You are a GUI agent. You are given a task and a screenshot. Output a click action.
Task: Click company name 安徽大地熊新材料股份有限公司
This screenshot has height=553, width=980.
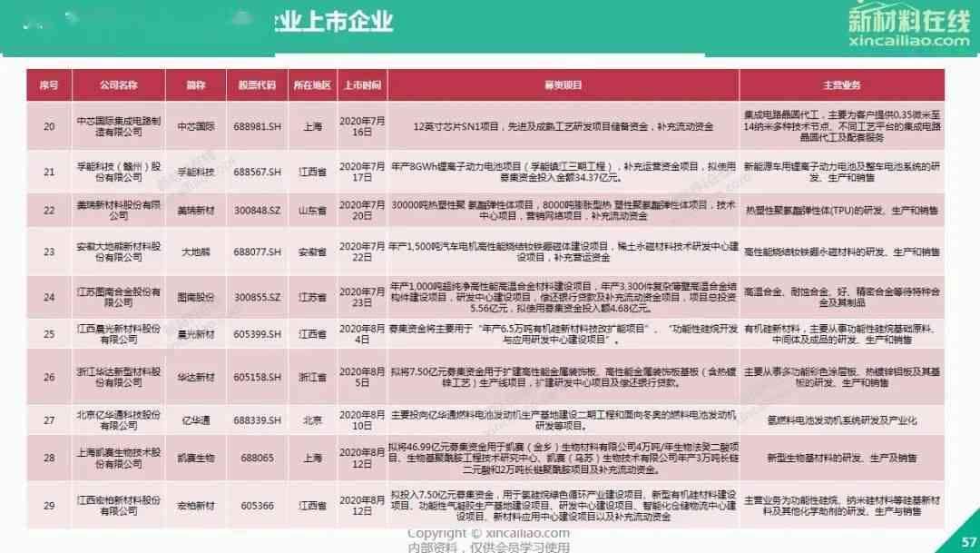pyautogui.click(x=119, y=252)
